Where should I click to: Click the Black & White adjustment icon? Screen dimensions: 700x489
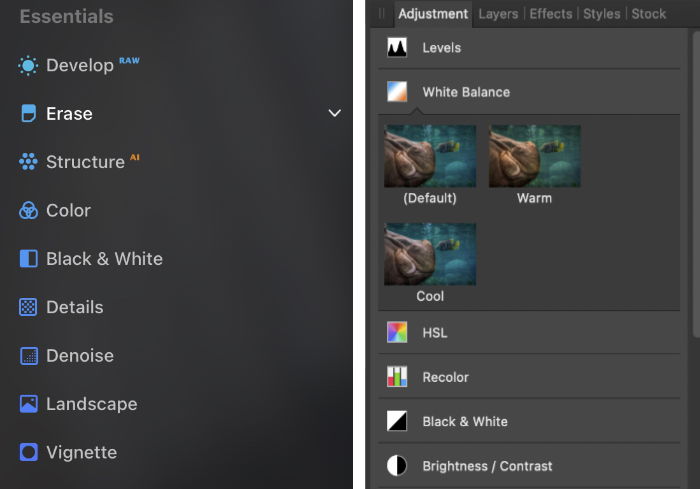pyautogui.click(x=397, y=421)
